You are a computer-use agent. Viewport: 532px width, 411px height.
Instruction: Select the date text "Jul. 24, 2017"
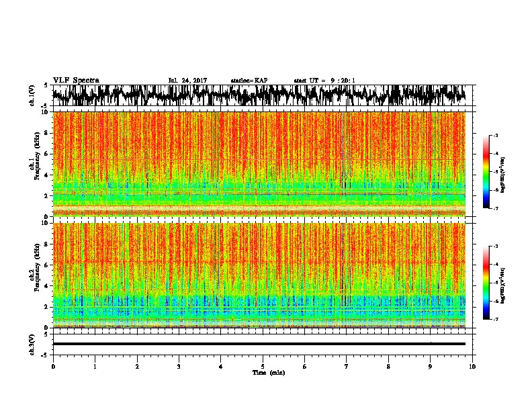[187, 81]
